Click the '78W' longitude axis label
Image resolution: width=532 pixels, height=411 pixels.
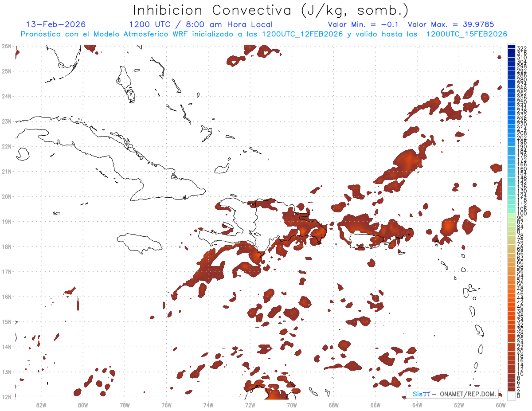coord(125,404)
